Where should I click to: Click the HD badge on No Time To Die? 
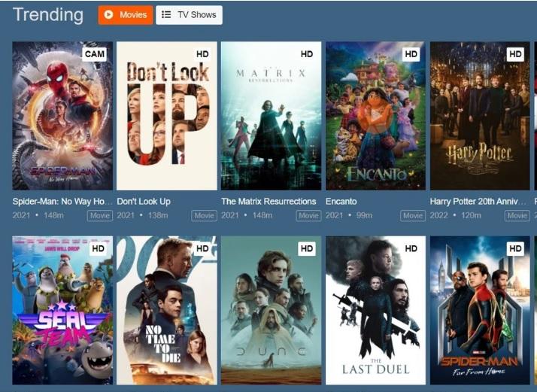202,248
